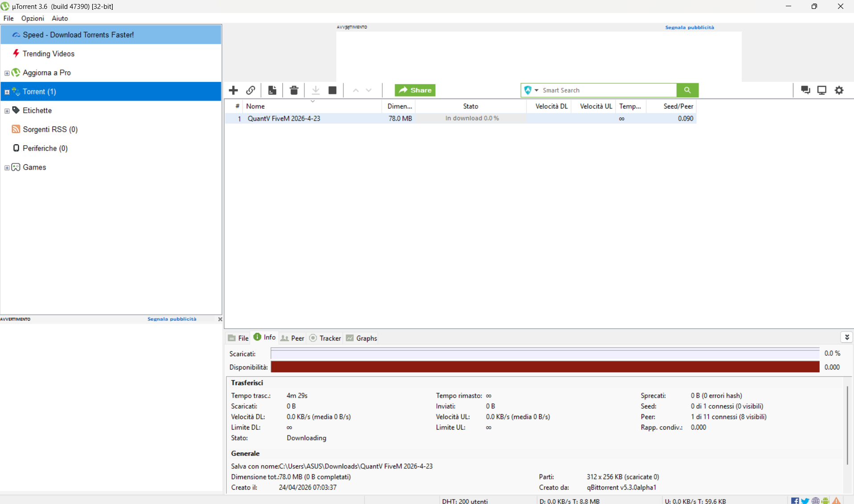Click the Add Torrent plus icon
This screenshot has height=504, width=854.
click(x=233, y=90)
